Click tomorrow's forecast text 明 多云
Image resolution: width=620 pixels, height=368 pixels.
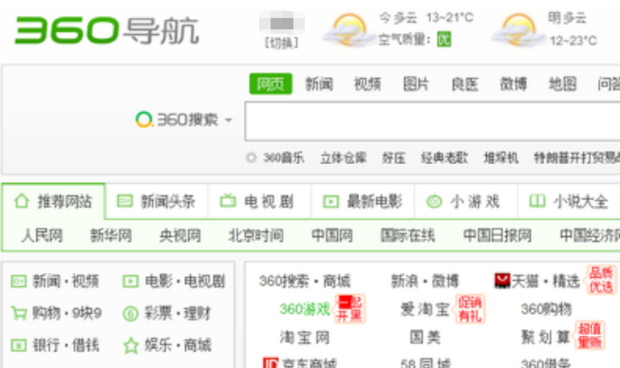coord(567,18)
